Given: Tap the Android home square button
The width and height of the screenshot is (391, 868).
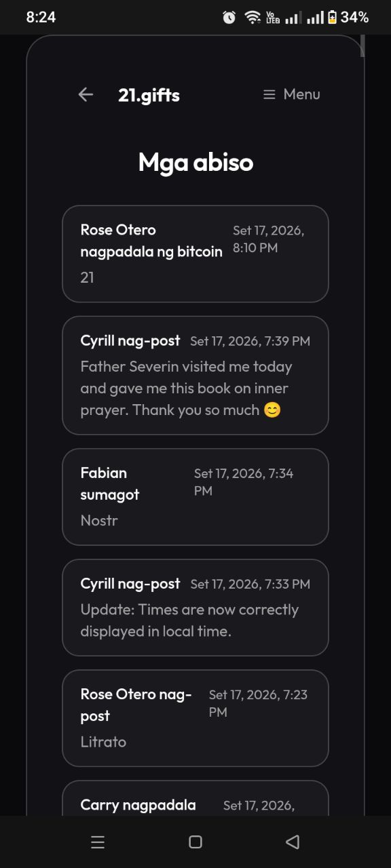Looking at the screenshot, I should click(195, 842).
